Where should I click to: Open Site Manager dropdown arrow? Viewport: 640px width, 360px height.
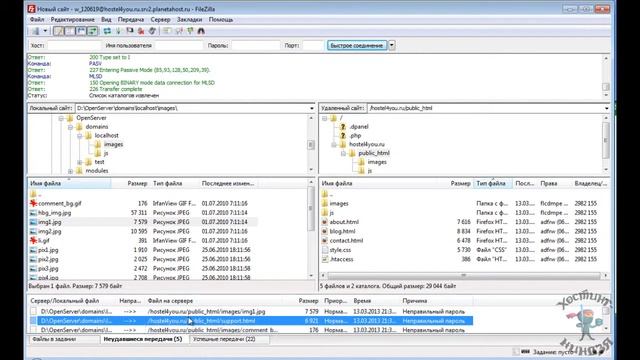45,31
